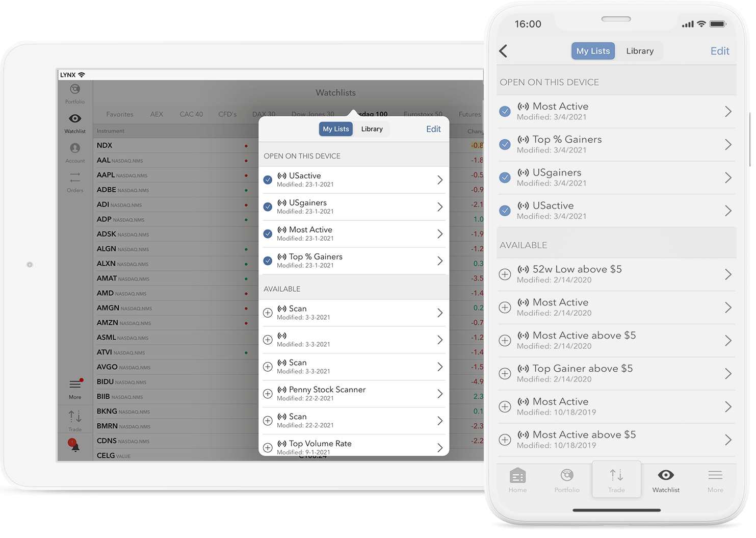Open Portfolio in the tablet sidebar
The width and height of the screenshot is (756, 538).
coord(75,94)
